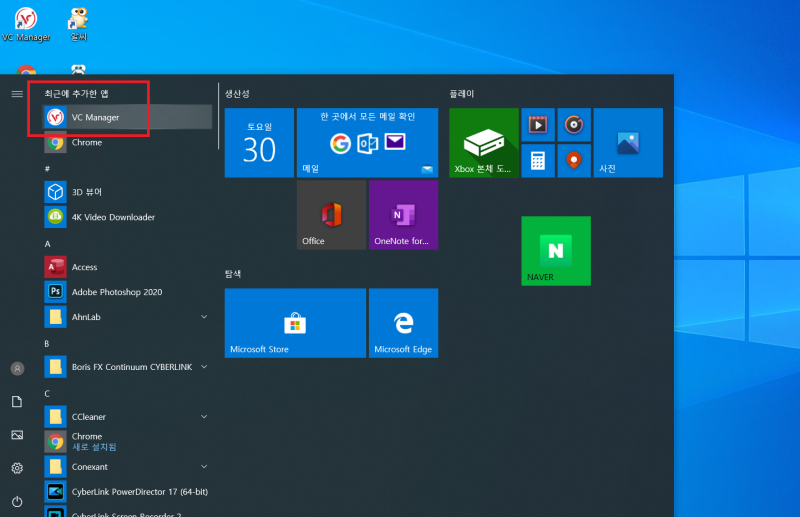Open CyberLink Screen Recorder entry
This screenshot has width=800, height=517.
[128, 512]
